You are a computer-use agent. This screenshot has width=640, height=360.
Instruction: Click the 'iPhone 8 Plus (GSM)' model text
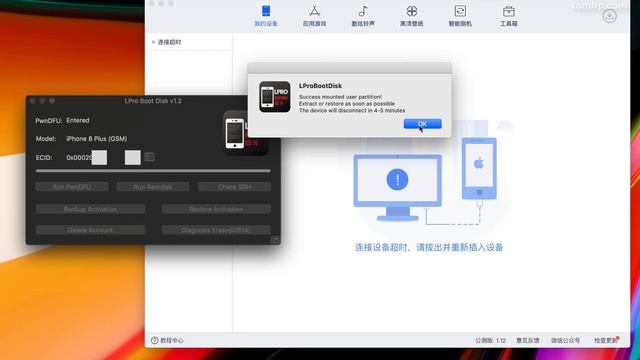97,139
